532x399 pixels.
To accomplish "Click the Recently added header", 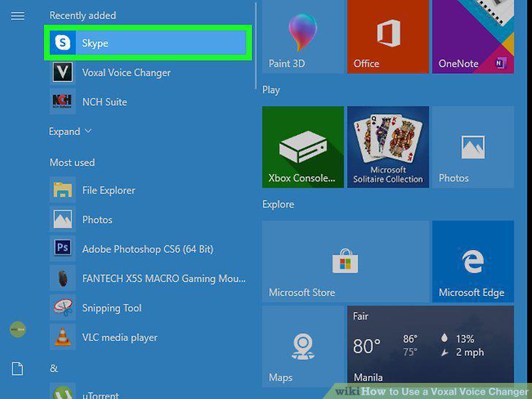I will click(83, 15).
